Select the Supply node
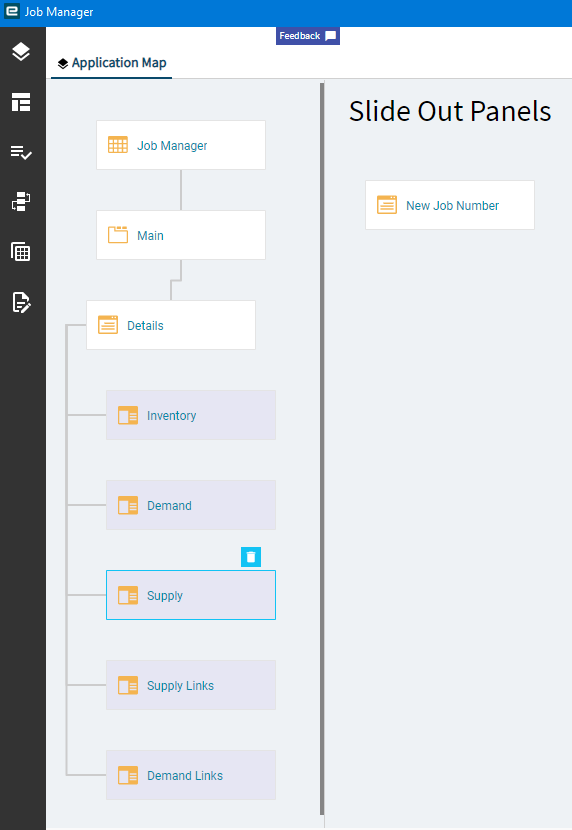 [191, 595]
